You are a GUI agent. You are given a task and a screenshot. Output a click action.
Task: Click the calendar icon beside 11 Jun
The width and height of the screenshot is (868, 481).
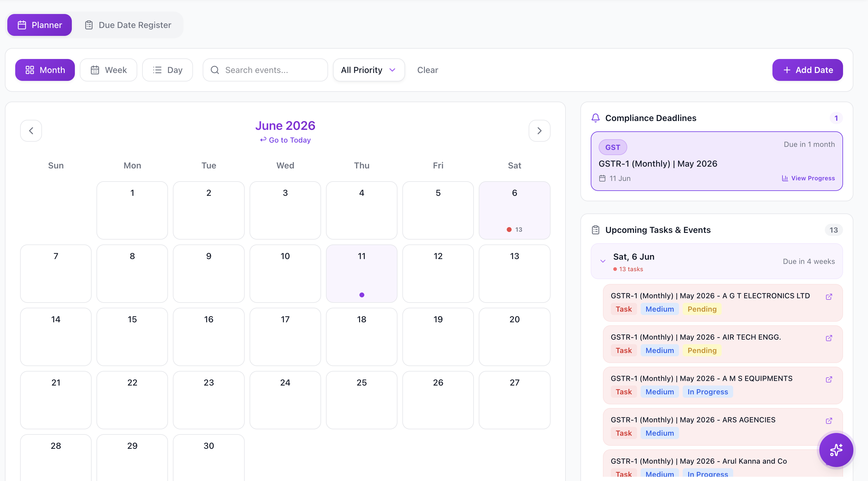coord(602,178)
